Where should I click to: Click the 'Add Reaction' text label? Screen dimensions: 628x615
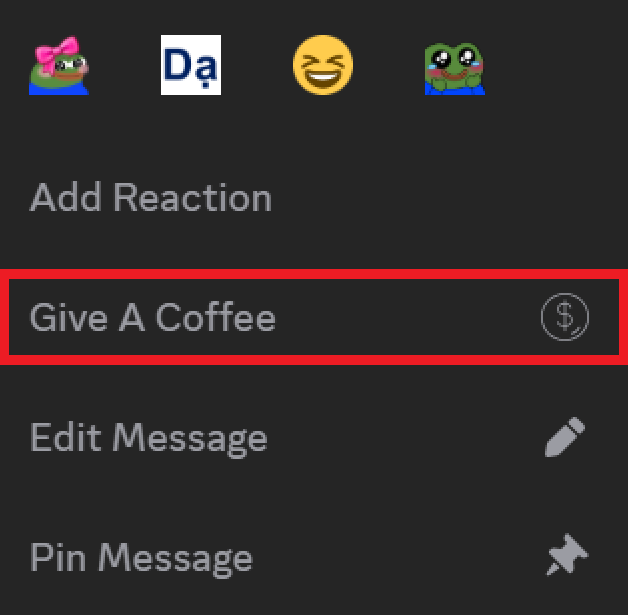tap(151, 197)
